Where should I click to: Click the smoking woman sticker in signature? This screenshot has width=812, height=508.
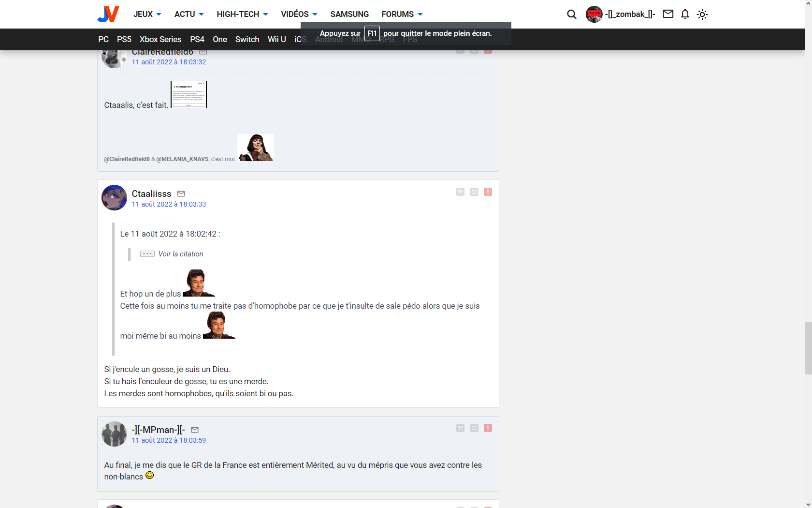coord(256,148)
